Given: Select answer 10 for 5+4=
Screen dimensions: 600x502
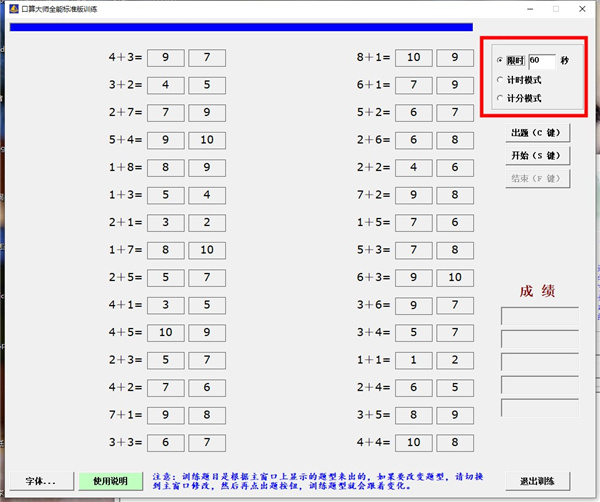Looking at the screenshot, I should point(207,140).
